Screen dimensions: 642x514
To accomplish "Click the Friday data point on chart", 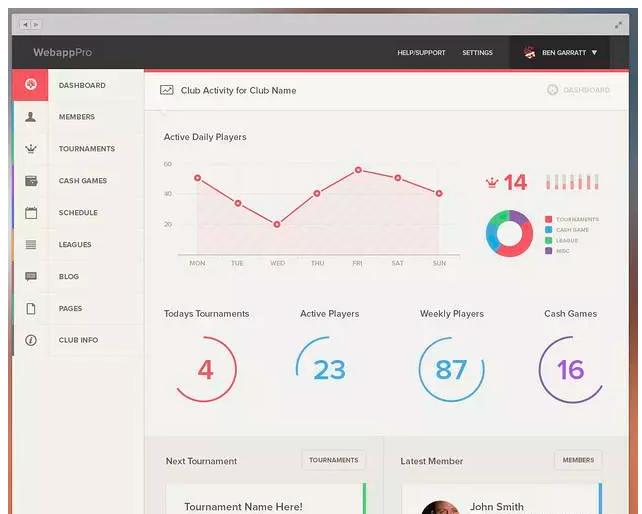I will [358, 170].
